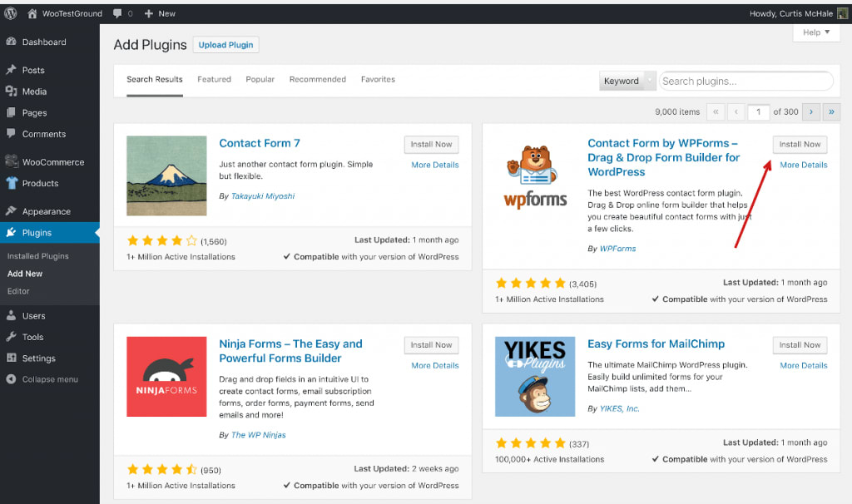Screen dimensions: 852x504
Task: Open the WooTestGround home icon
Action: pos(32,13)
